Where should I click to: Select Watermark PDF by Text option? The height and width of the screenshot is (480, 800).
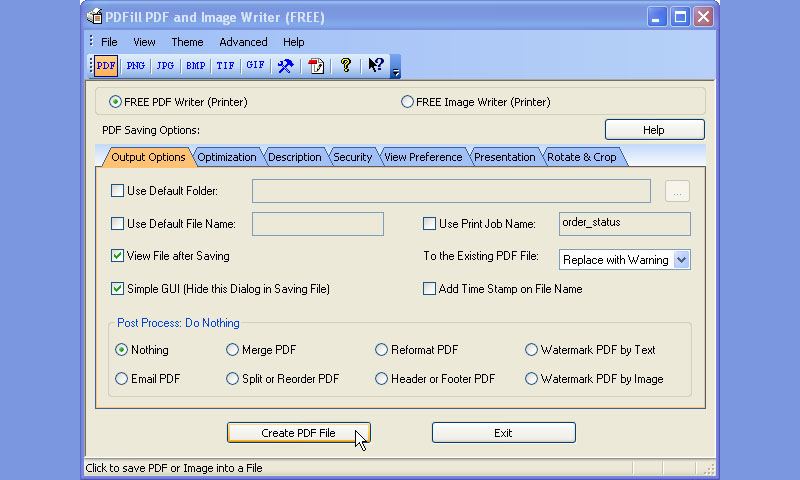pyautogui.click(x=531, y=350)
